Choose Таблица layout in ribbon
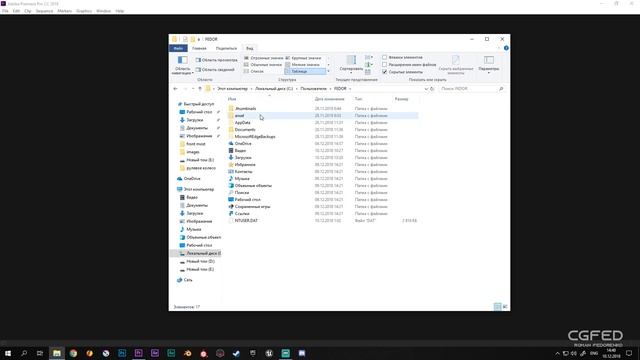 [305, 71]
